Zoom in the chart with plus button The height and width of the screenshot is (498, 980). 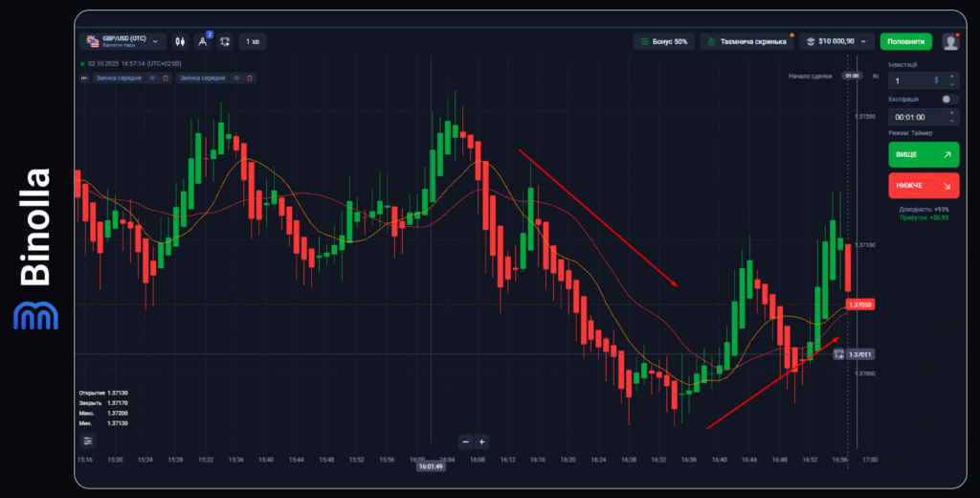tap(481, 441)
